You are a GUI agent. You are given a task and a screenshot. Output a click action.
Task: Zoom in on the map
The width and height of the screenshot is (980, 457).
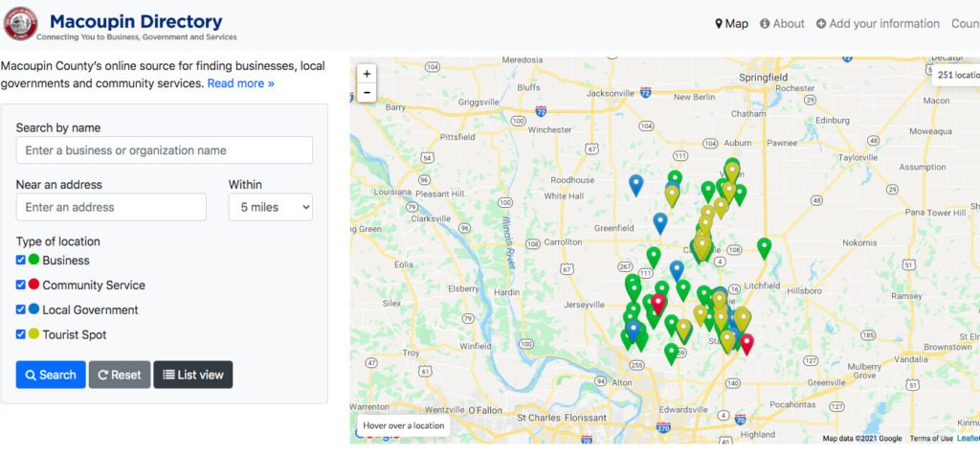(x=367, y=74)
